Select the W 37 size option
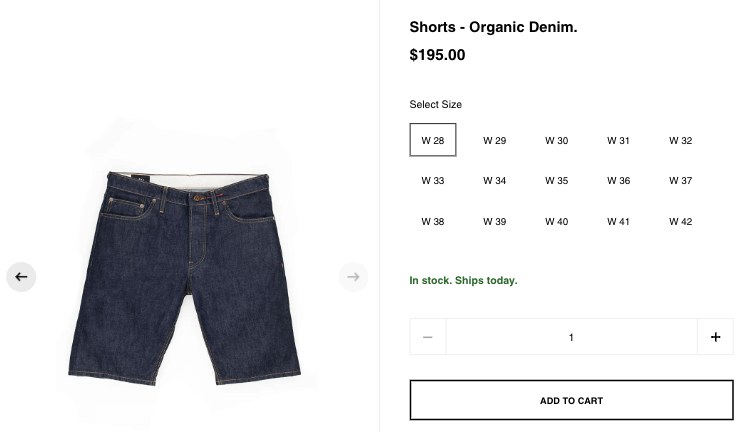 681,181
